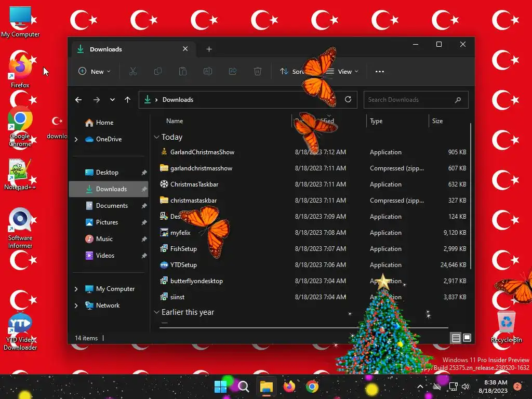Go up one folder level
This screenshot has height=399, width=532.
pyautogui.click(x=128, y=100)
